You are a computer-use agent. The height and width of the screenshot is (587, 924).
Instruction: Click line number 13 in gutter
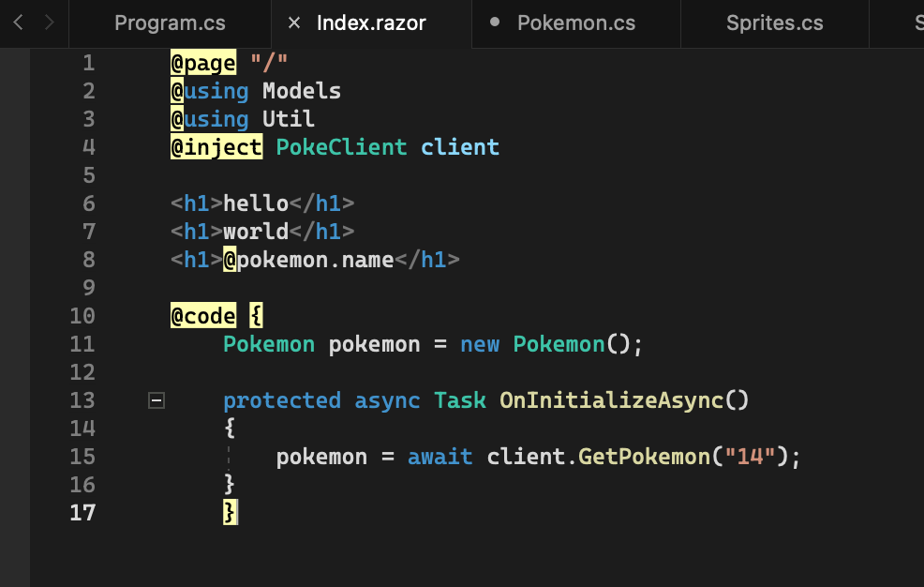pos(82,400)
